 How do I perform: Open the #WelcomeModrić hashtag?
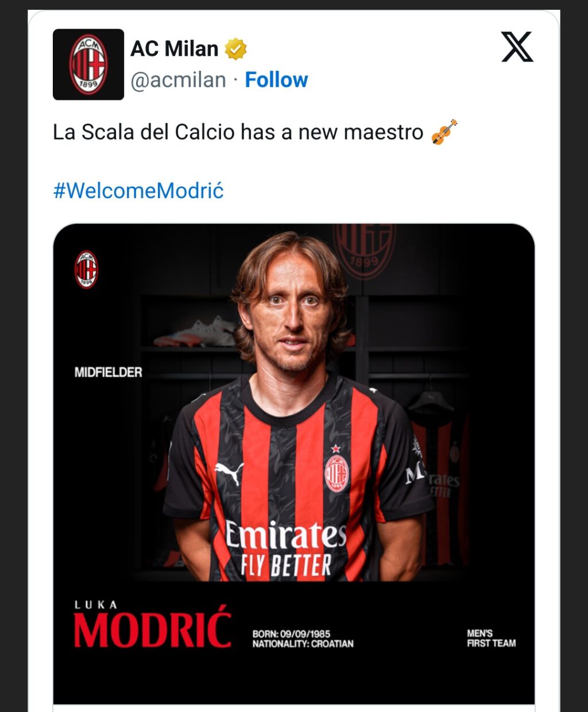coord(138,190)
